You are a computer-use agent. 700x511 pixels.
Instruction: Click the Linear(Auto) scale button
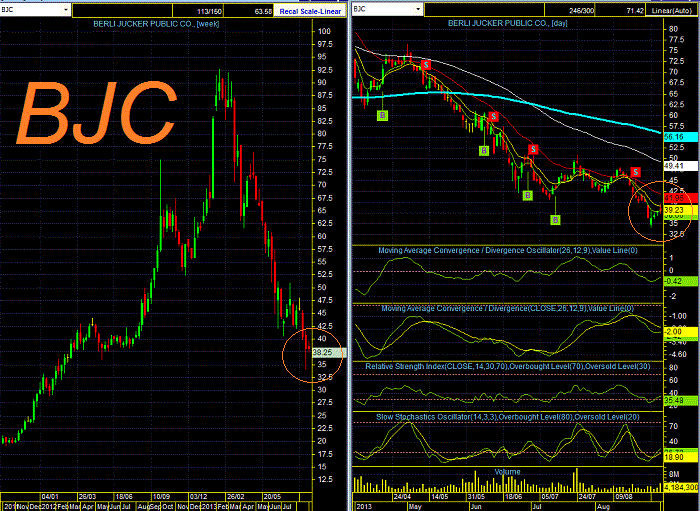[x=673, y=10]
